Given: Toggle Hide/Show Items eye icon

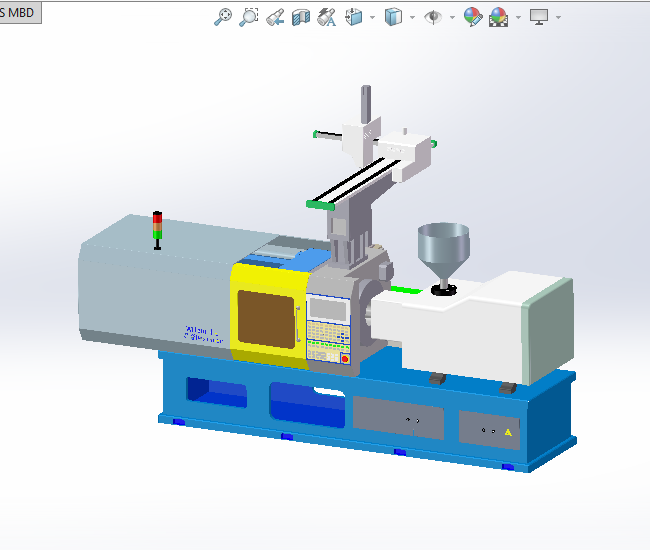Looking at the screenshot, I should click(433, 17).
